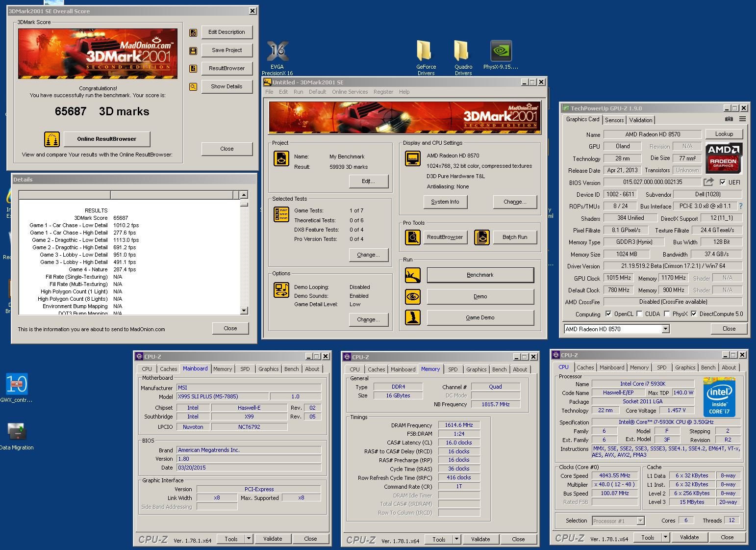Click the Show Details magnifier icon

(x=193, y=87)
